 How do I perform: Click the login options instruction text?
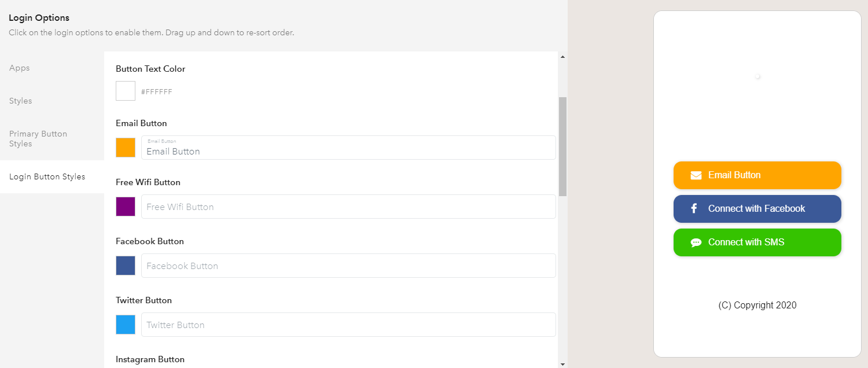click(152, 33)
